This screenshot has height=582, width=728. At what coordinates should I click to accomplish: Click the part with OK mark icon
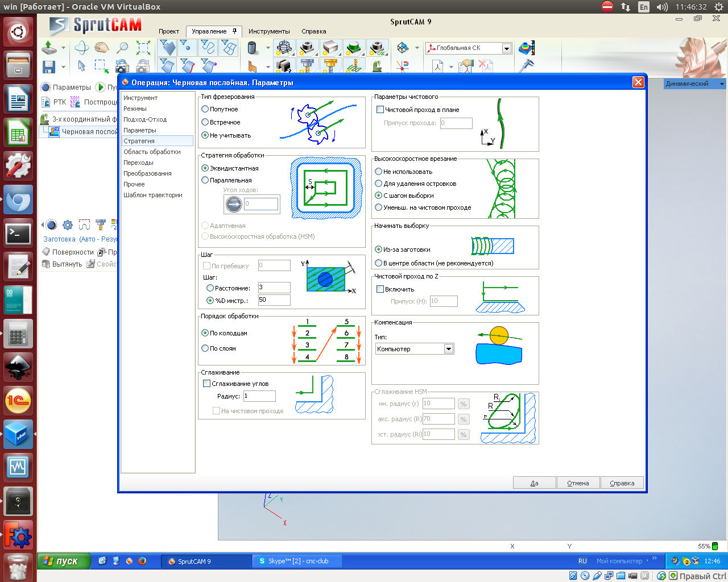point(377,48)
